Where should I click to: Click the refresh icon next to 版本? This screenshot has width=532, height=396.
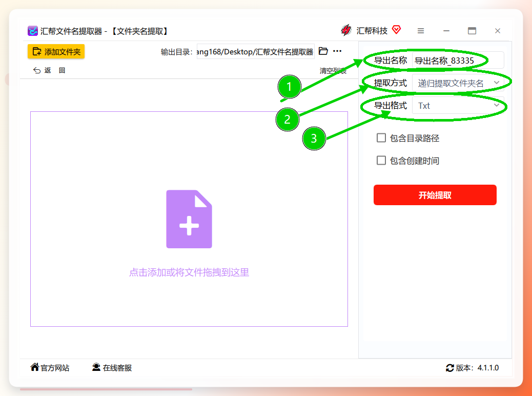[450, 368]
